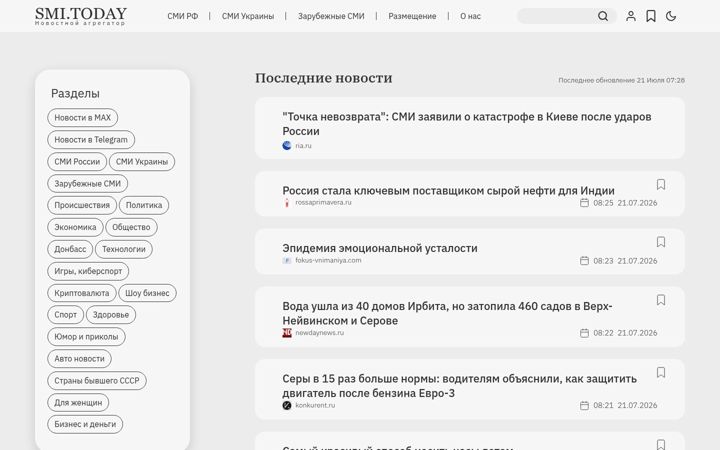Image resolution: width=720 pixels, height=450 pixels.
Task: Select Общество section tag
Action: pyautogui.click(x=131, y=227)
